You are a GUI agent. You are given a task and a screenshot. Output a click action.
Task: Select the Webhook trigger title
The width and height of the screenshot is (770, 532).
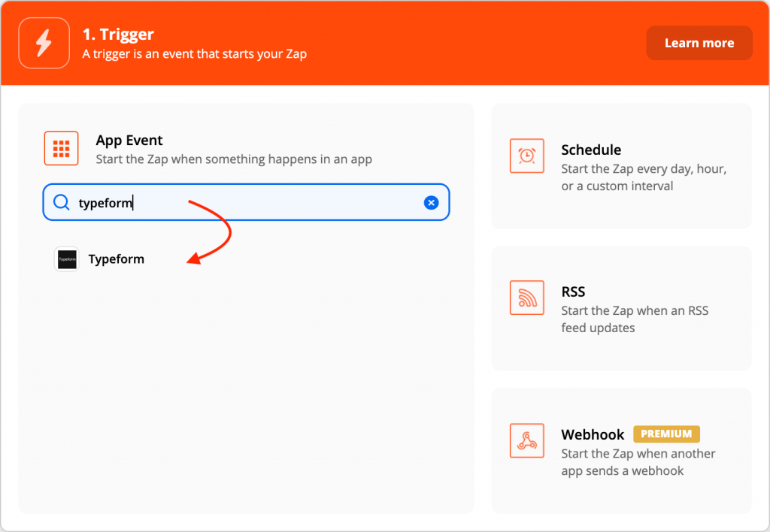tap(593, 434)
